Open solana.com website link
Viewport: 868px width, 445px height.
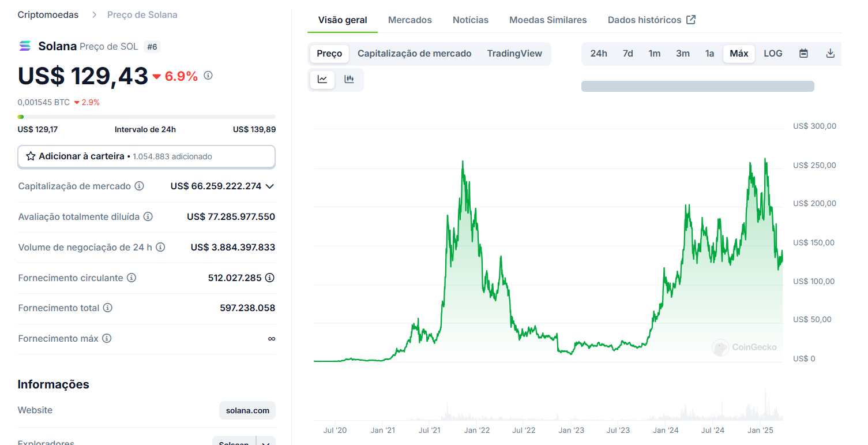pos(247,410)
